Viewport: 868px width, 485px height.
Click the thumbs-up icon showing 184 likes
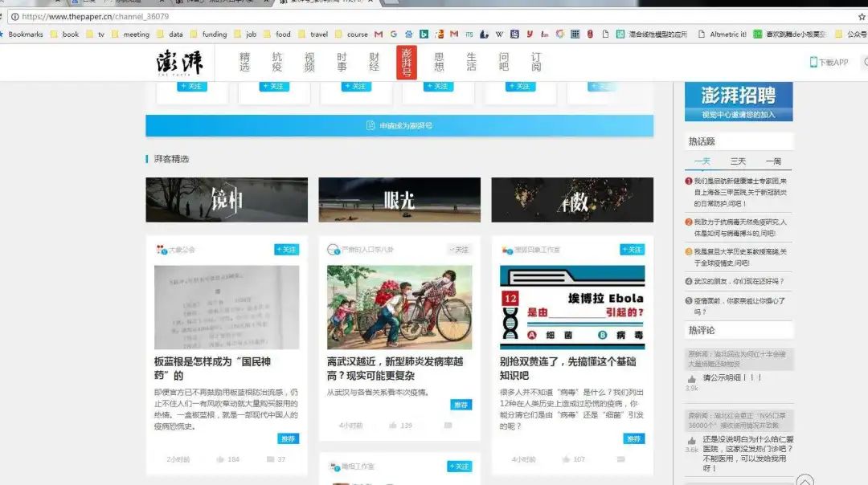(220, 459)
